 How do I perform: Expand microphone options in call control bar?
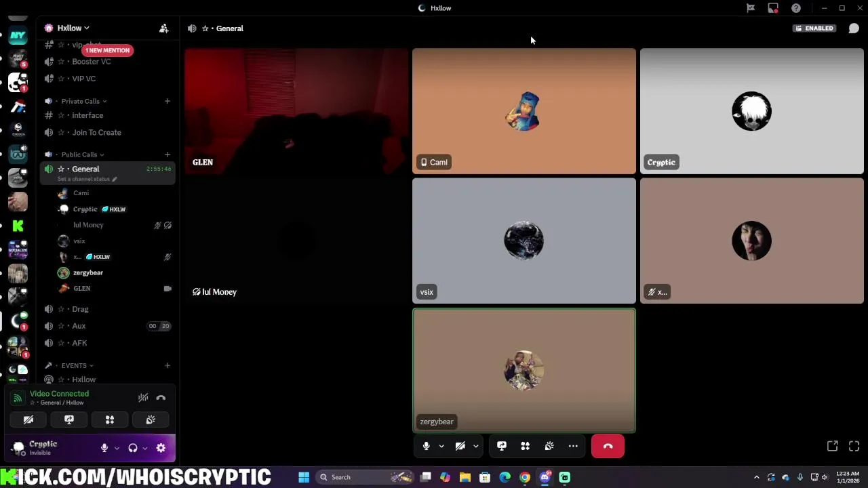coord(441,446)
